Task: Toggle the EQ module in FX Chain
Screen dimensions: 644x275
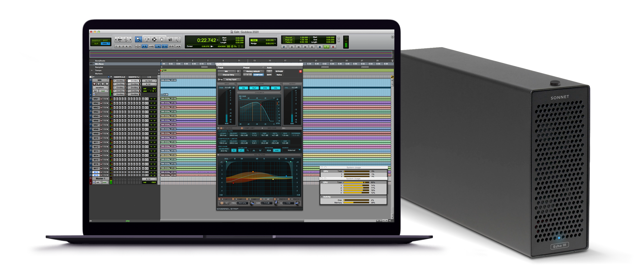Action: 244,88
